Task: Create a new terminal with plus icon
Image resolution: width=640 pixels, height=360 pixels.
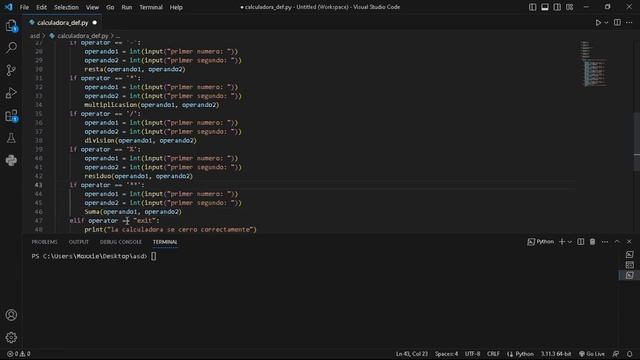Action: [x=562, y=242]
